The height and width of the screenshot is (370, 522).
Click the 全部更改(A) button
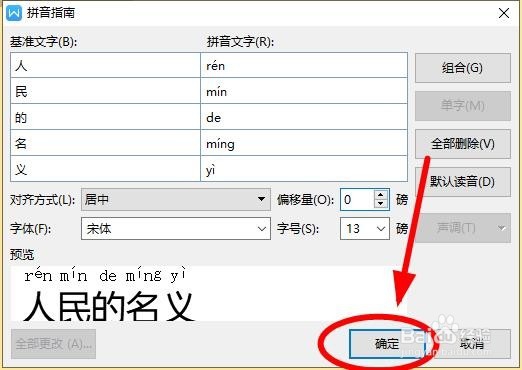click(54, 344)
